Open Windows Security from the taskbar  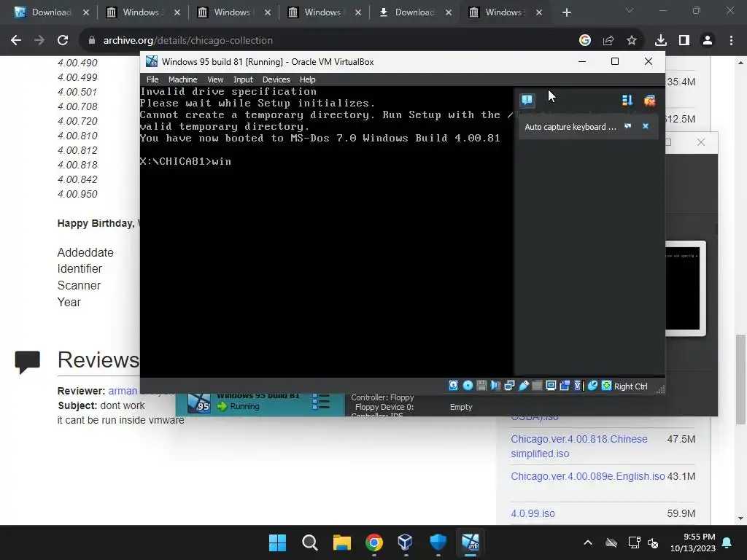(x=438, y=542)
